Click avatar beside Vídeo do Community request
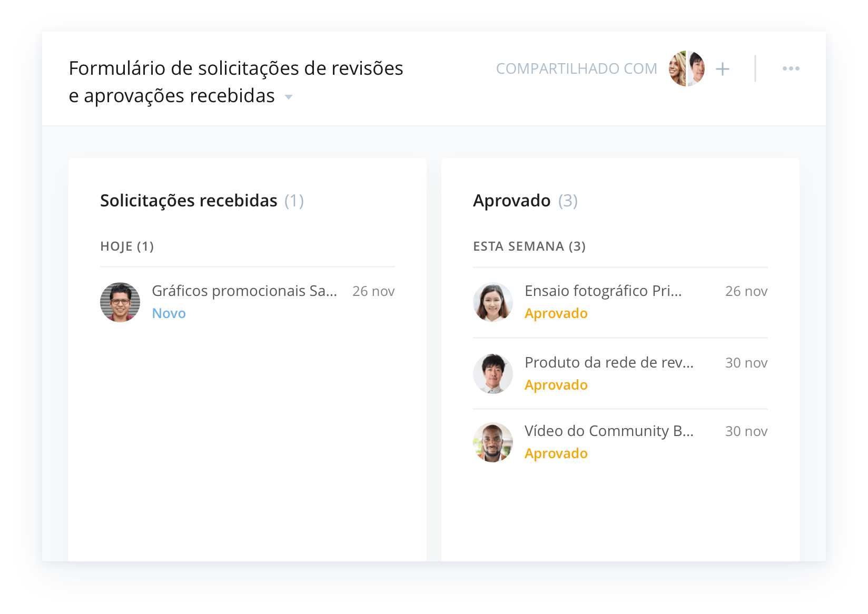 point(493,442)
